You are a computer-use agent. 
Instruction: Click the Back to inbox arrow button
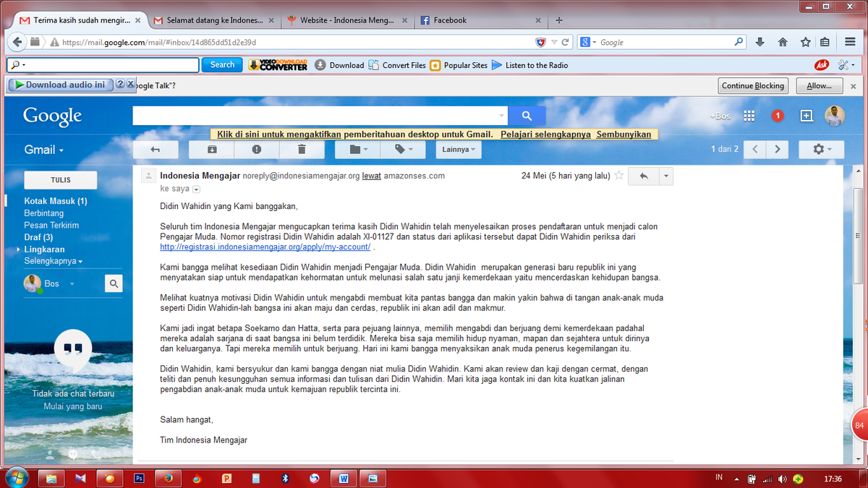click(x=155, y=150)
